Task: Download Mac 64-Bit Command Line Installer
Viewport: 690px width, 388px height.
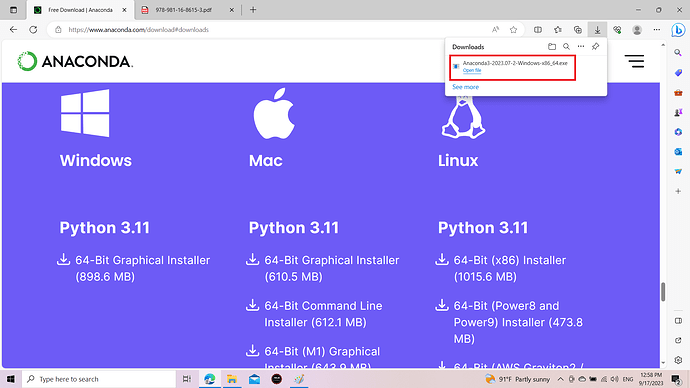Action: tap(314, 314)
